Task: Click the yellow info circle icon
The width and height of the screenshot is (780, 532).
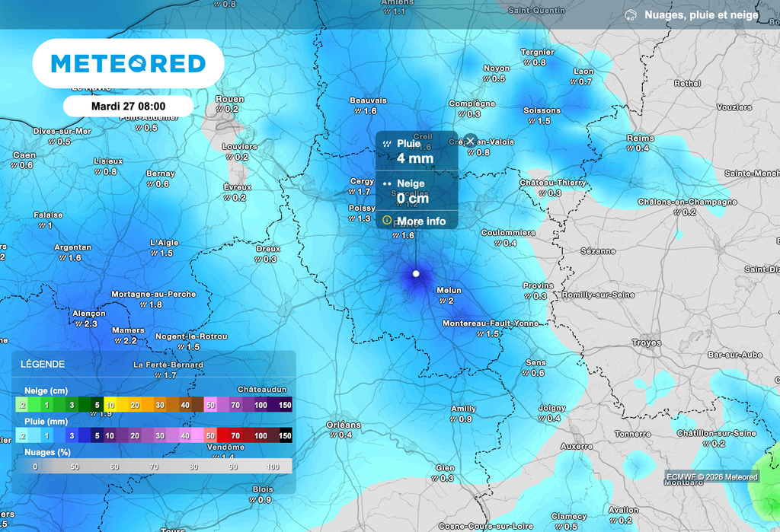Action: pyautogui.click(x=387, y=221)
